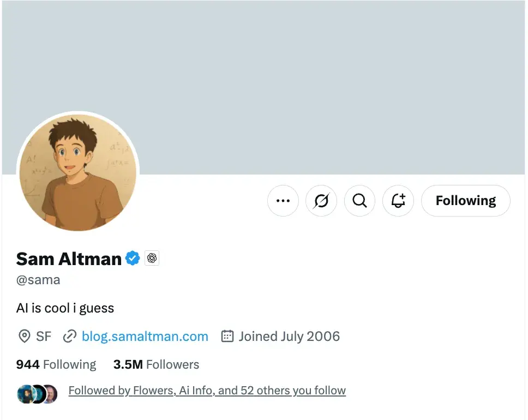View Sam Altman's profile picture

pos(78,172)
